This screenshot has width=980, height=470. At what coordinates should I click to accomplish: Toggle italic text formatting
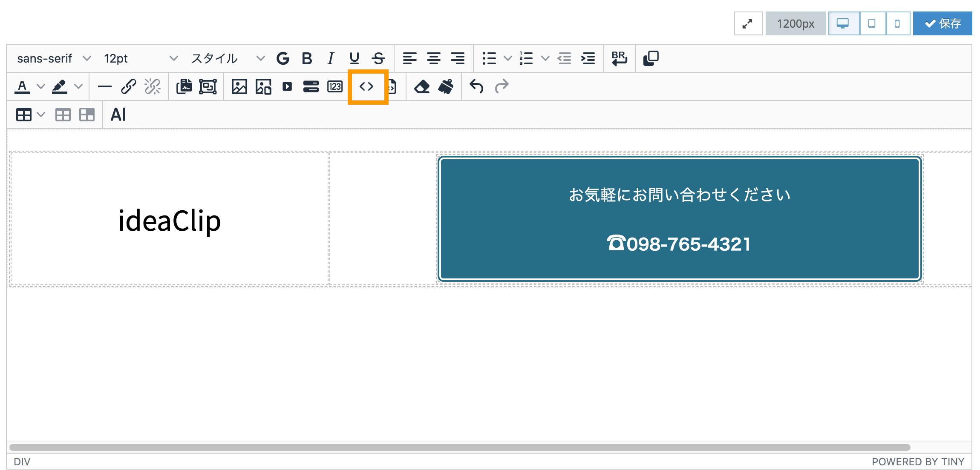point(330,58)
